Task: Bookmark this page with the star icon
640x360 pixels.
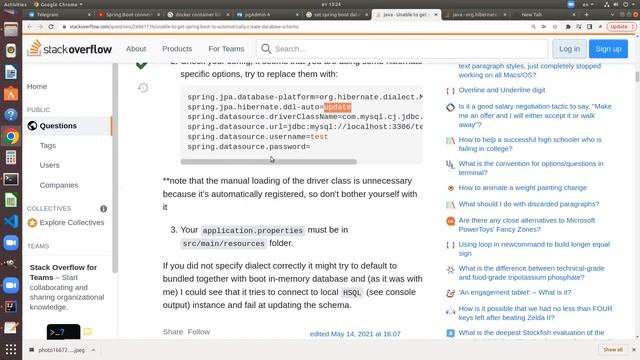Action: coord(555,27)
